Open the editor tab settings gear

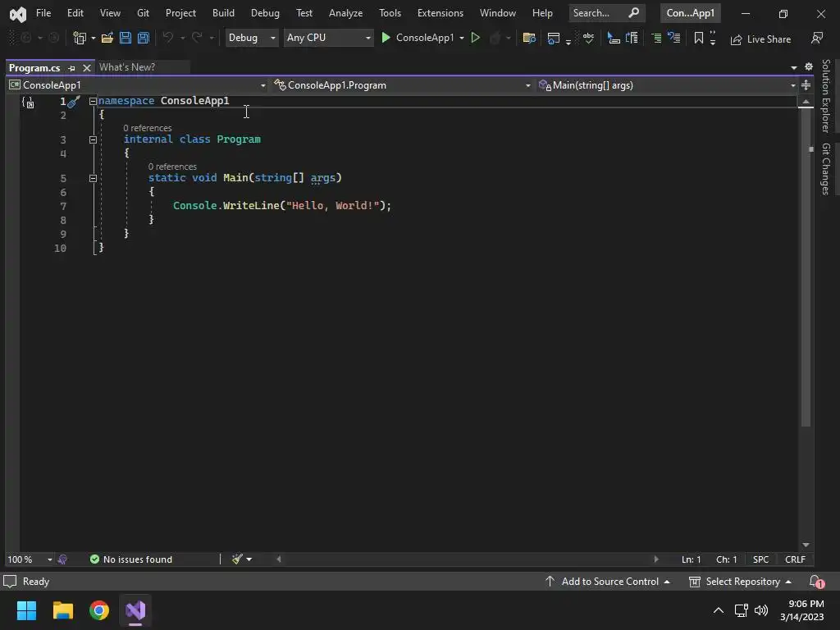[809, 67]
